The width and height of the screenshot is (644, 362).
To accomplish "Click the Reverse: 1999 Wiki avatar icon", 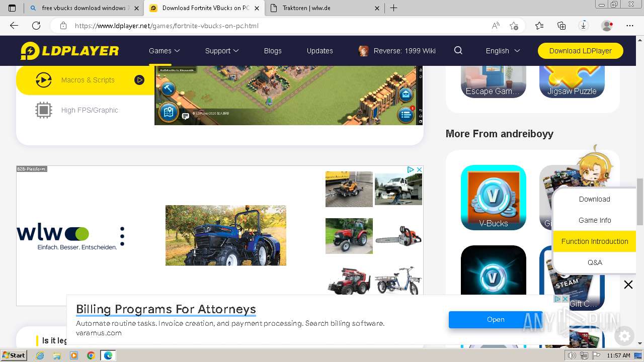I will [x=363, y=51].
